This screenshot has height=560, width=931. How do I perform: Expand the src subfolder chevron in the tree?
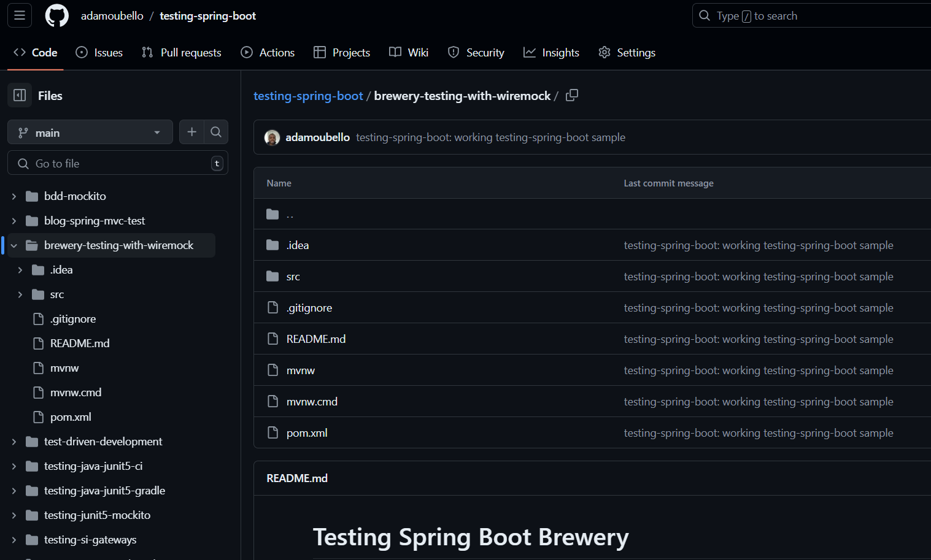point(20,294)
